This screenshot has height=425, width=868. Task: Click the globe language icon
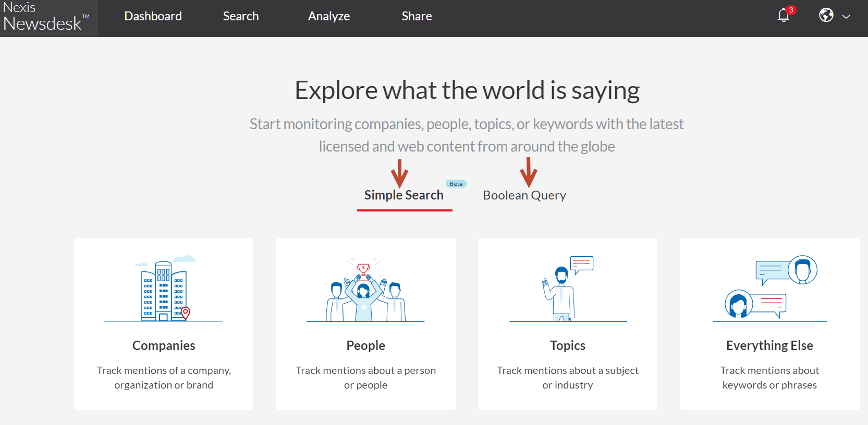pos(826,15)
